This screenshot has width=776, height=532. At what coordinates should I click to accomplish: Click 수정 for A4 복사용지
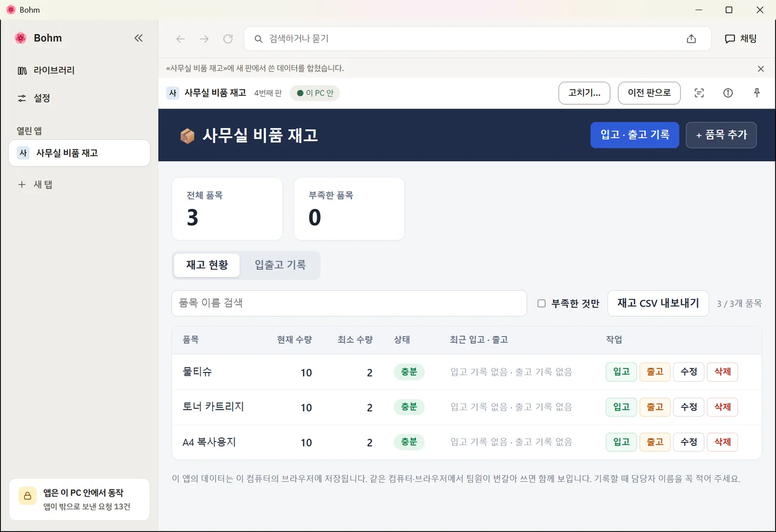click(x=689, y=442)
